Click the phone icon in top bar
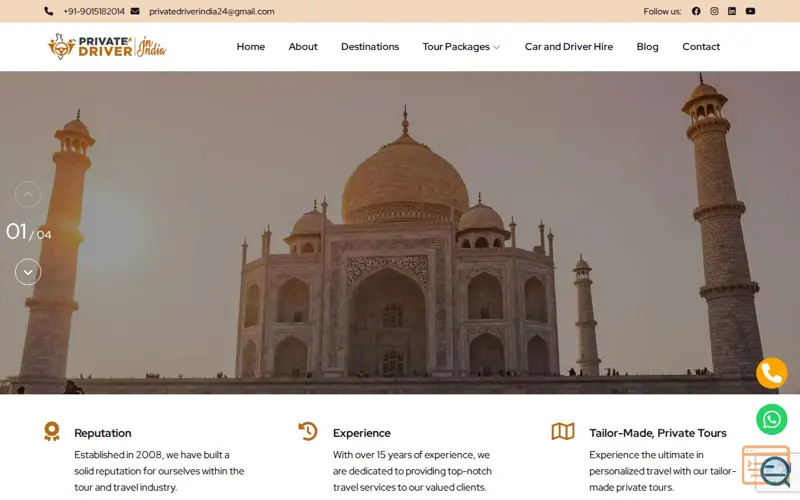 pos(48,11)
